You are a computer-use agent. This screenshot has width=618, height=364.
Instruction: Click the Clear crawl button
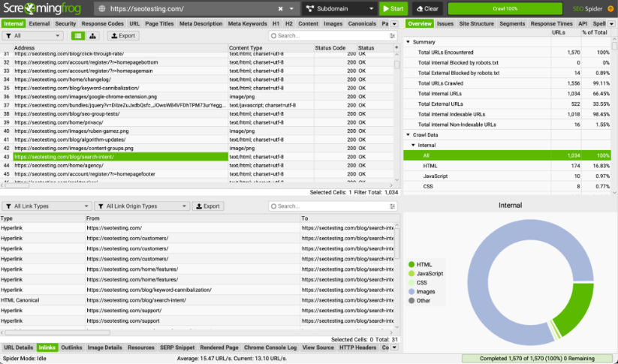427,9
